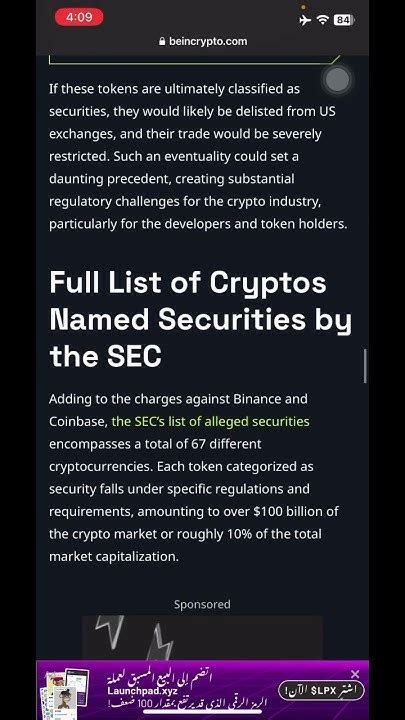
Task: Open the beincrypto.com address bar
Action: coord(202,41)
